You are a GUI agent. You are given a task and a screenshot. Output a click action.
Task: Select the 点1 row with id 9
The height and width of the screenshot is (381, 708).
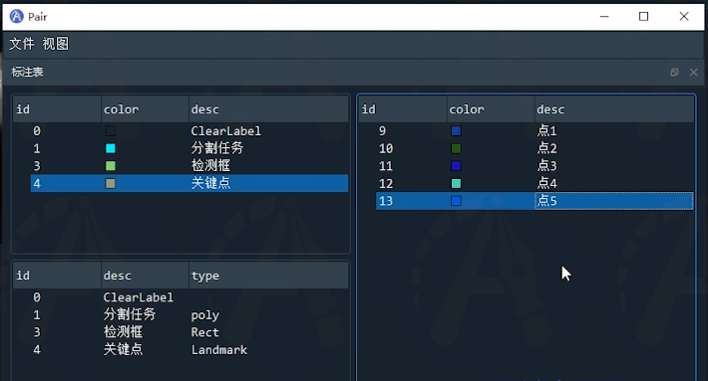pyautogui.click(x=535, y=131)
